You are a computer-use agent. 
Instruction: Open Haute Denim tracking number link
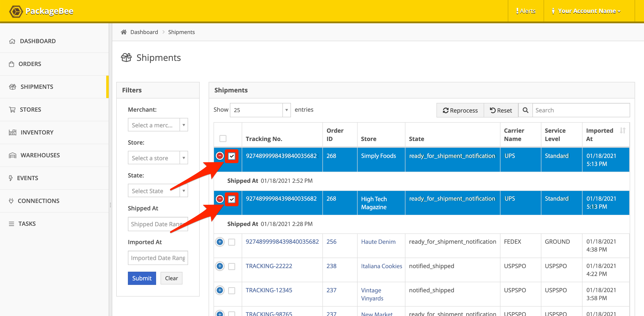pyautogui.click(x=282, y=241)
